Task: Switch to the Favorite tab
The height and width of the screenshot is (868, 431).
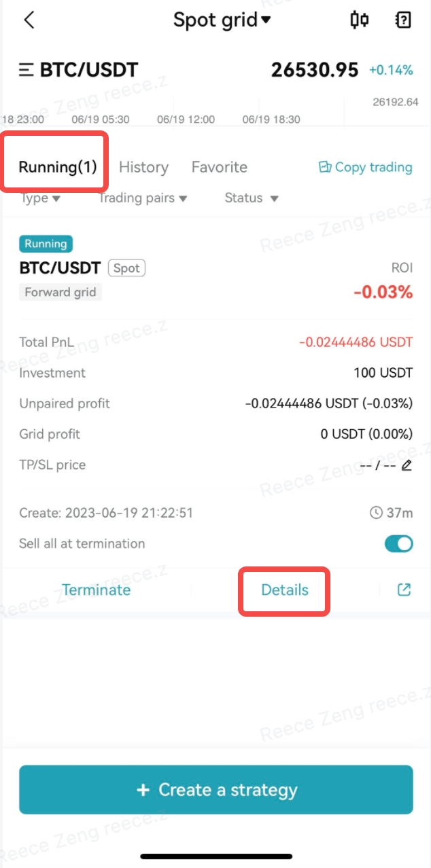Action: click(x=219, y=167)
